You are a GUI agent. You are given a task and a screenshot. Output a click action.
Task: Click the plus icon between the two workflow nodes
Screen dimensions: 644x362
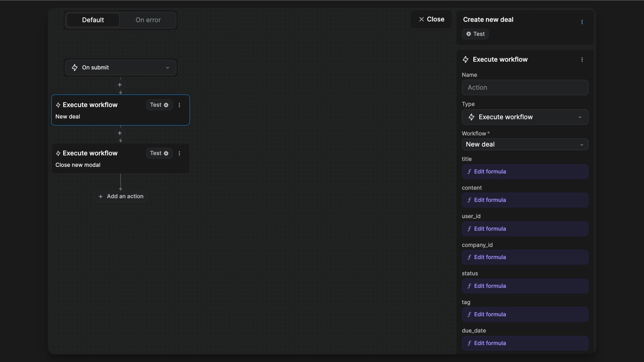point(120,133)
